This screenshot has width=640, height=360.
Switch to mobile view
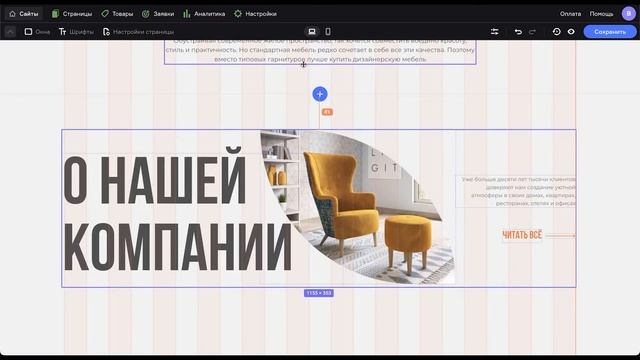tap(328, 31)
